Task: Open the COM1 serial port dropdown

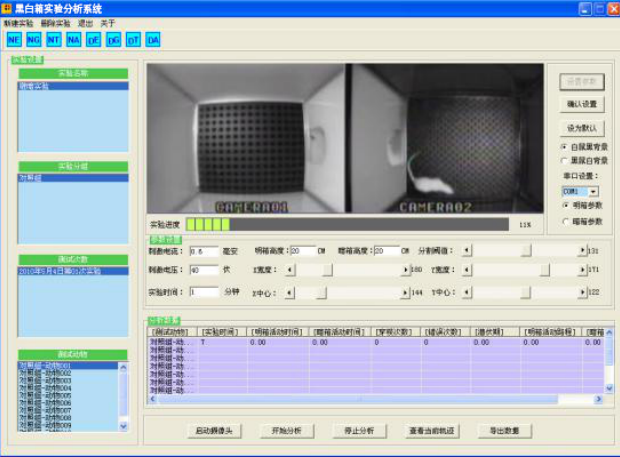Action: coord(593,190)
